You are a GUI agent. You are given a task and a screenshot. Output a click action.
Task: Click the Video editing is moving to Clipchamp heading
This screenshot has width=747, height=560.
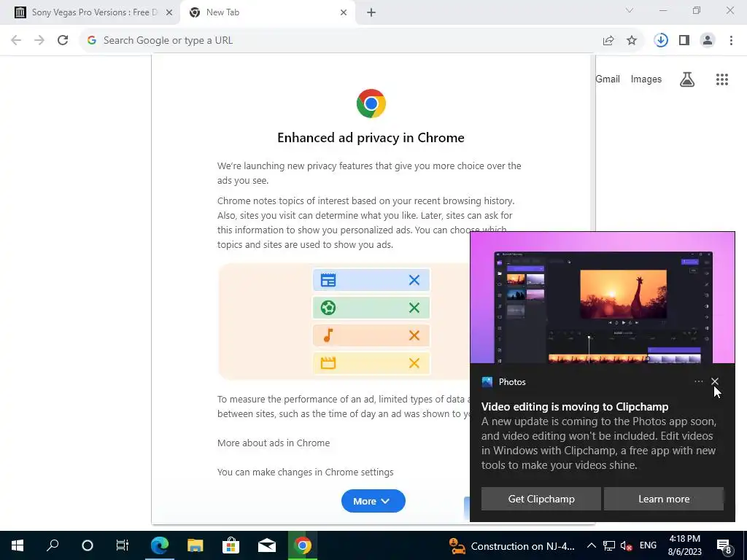(x=575, y=407)
